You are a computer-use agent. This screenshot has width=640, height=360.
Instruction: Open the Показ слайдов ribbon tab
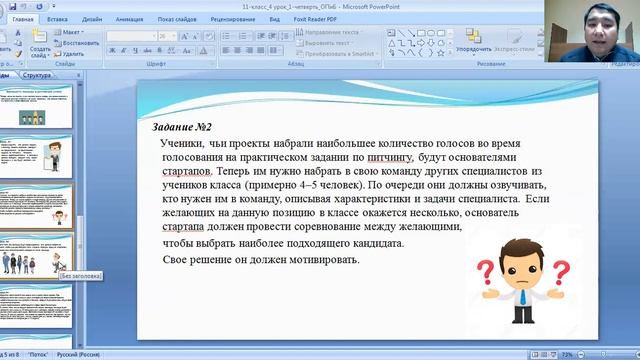point(177,19)
